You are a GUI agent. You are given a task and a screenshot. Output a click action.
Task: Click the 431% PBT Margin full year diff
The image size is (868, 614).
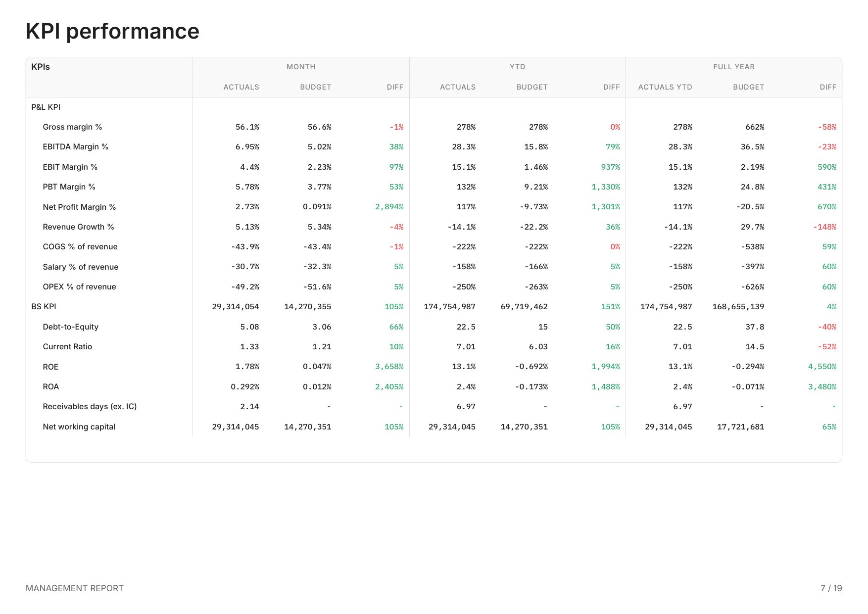tap(827, 187)
